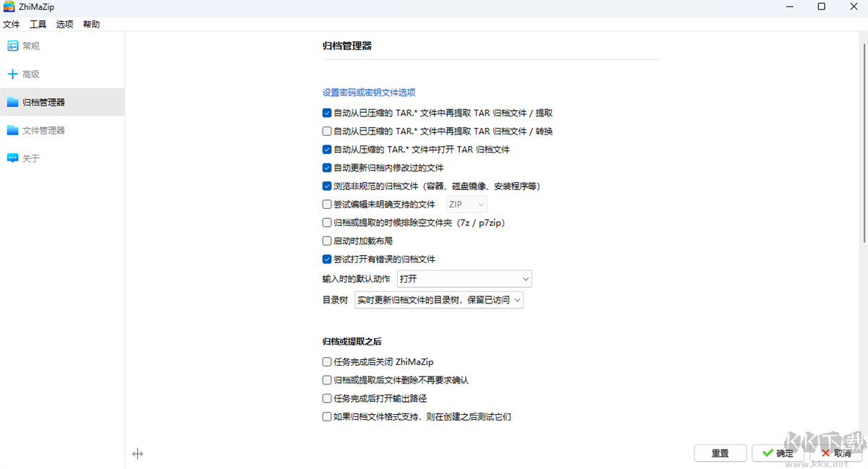Open the 工具 menu
This screenshot has height=469, width=868.
[38, 24]
